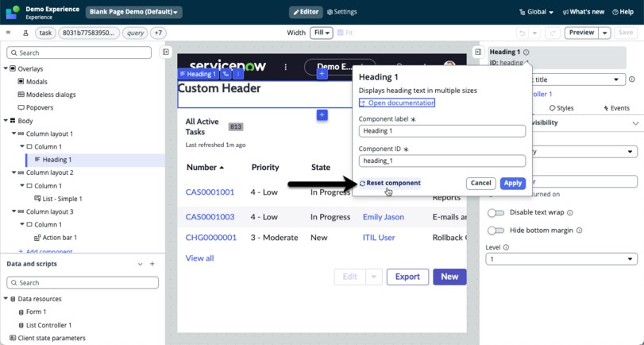Click the Heading 1 badge on the canvas

tap(198, 74)
